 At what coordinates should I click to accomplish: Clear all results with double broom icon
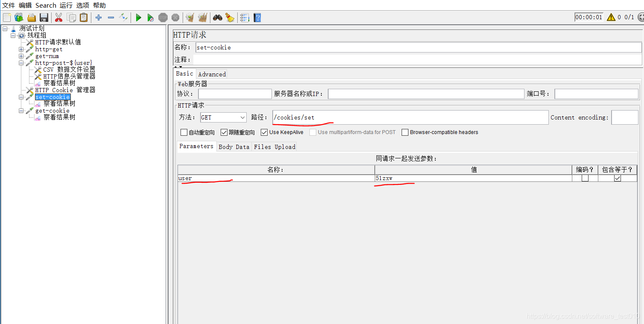point(203,18)
